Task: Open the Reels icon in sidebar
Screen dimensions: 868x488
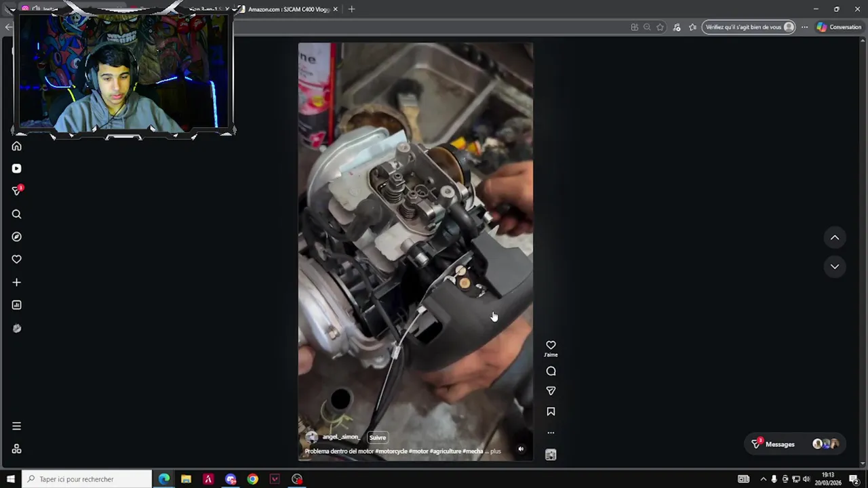Action: [16, 169]
